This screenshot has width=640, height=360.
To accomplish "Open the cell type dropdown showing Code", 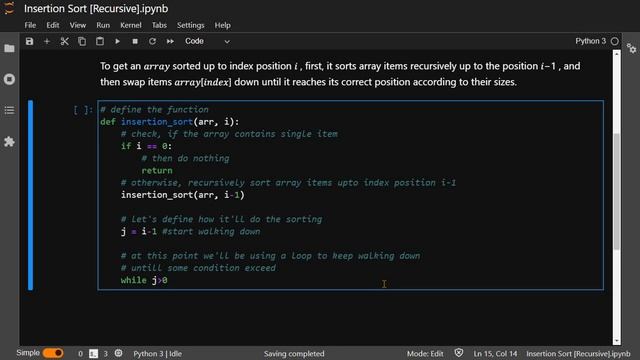I will [207, 41].
